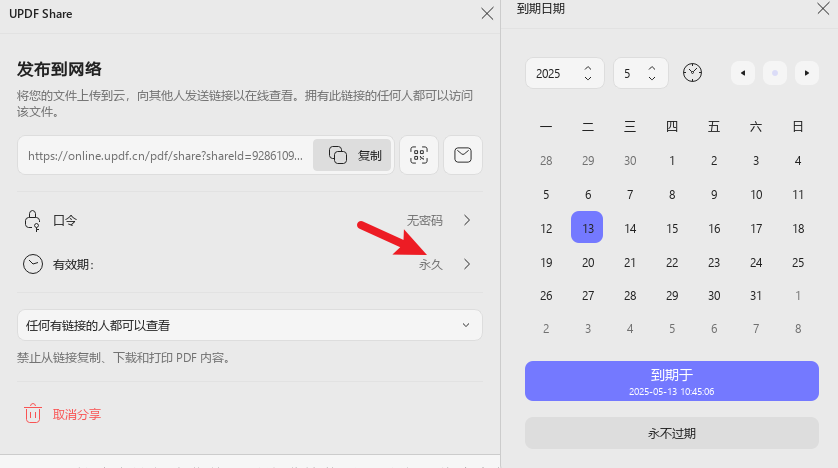Select date 10 in the calendar
This screenshot has width=838, height=468.
[x=756, y=194]
